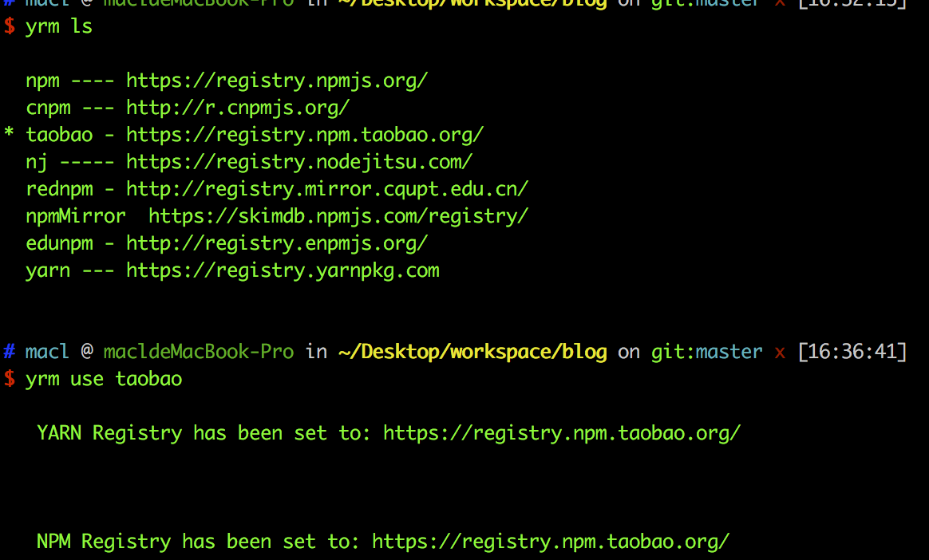This screenshot has width=929, height=560.
Task: Click the cnpm URL r.cnpmjs.org
Action: [x=238, y=108]
